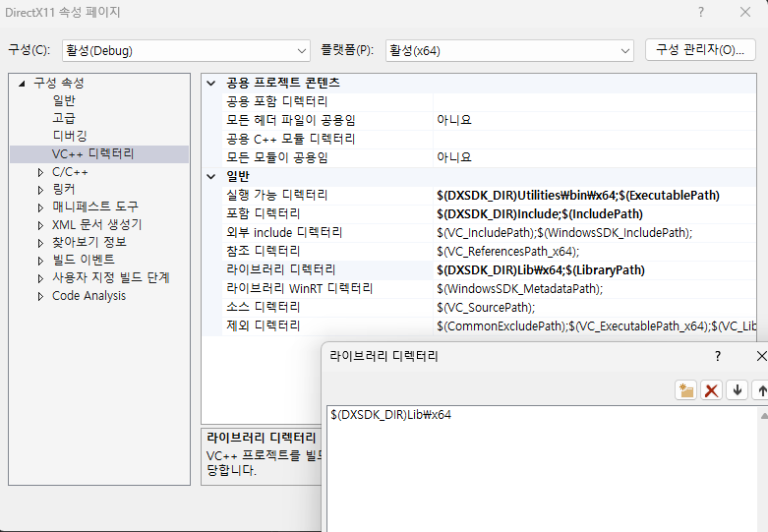
Task: Collapse the 일반 property section chevron
Action: (x=211, y=176)
